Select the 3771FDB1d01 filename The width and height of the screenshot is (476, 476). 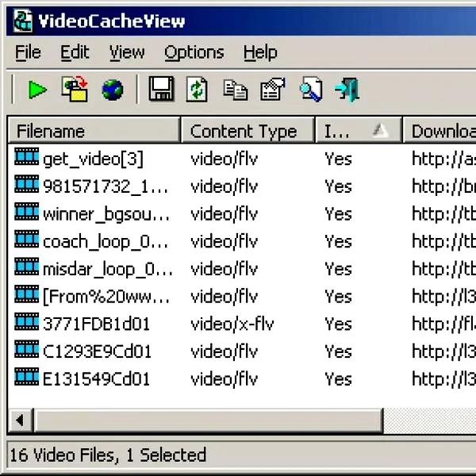tap(96, 324)
